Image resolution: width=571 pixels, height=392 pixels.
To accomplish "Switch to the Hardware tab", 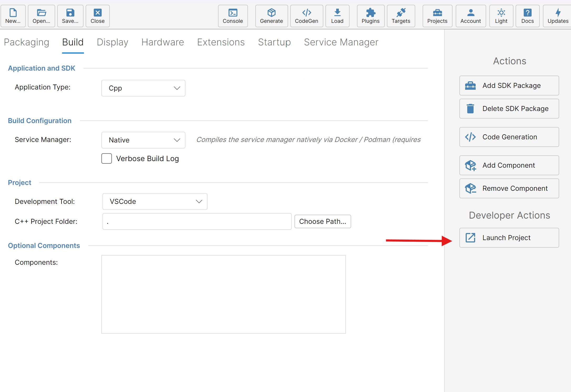I will [x=163, y=42].
